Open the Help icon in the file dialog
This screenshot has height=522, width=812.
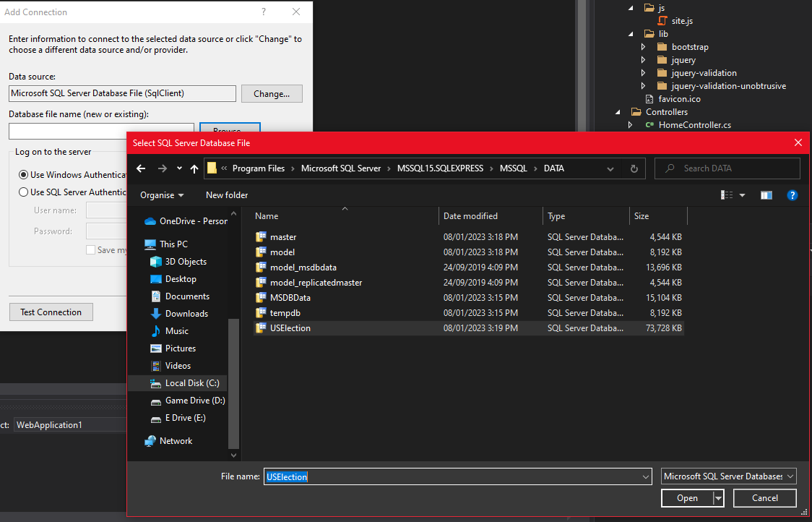[792, 194]
